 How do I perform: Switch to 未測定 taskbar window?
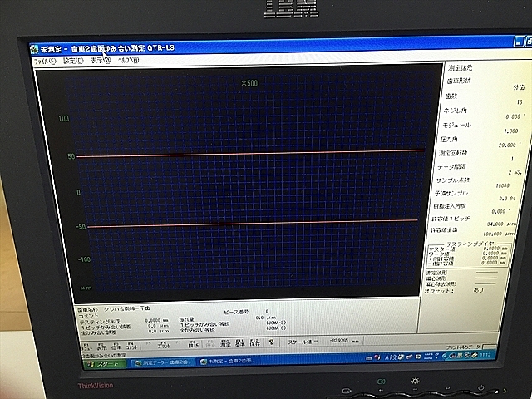[x=228, y=361]
